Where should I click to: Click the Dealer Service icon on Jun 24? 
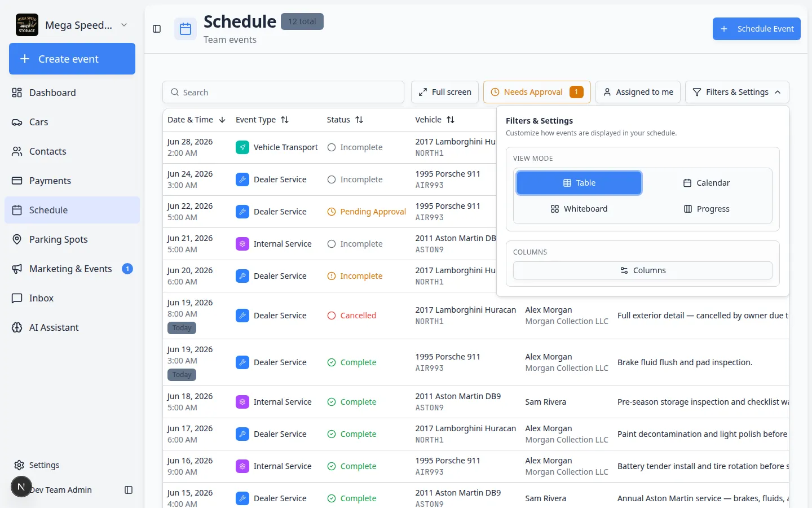click(x=242, y=179)
